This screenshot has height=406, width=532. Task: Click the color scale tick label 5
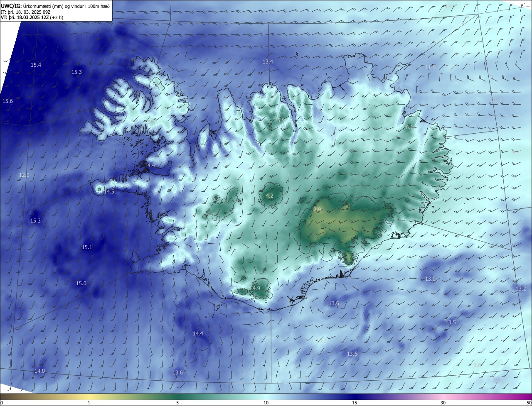click(x=177, y=403)
